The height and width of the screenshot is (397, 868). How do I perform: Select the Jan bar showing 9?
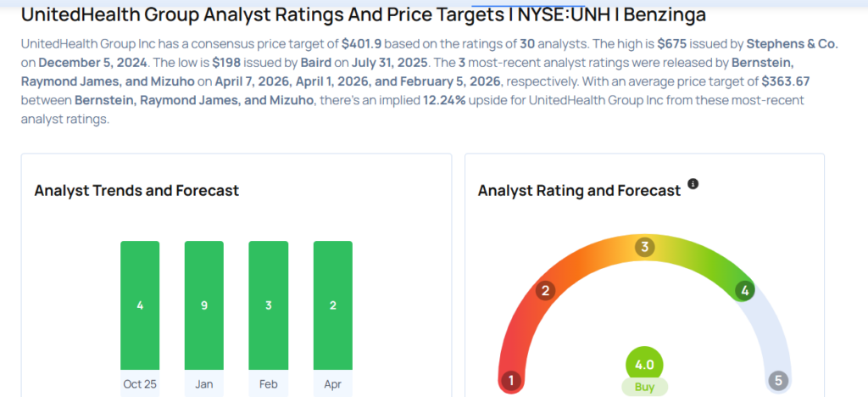(204, 305)
